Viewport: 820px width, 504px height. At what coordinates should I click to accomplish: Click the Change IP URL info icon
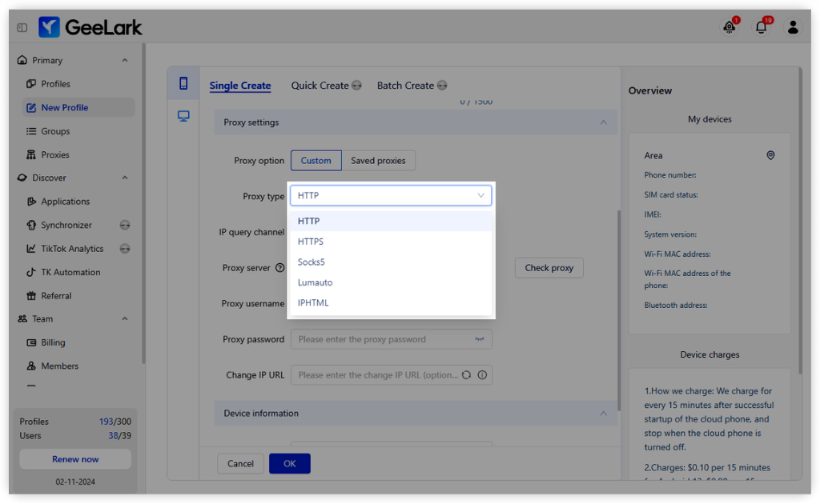point(482,375)
